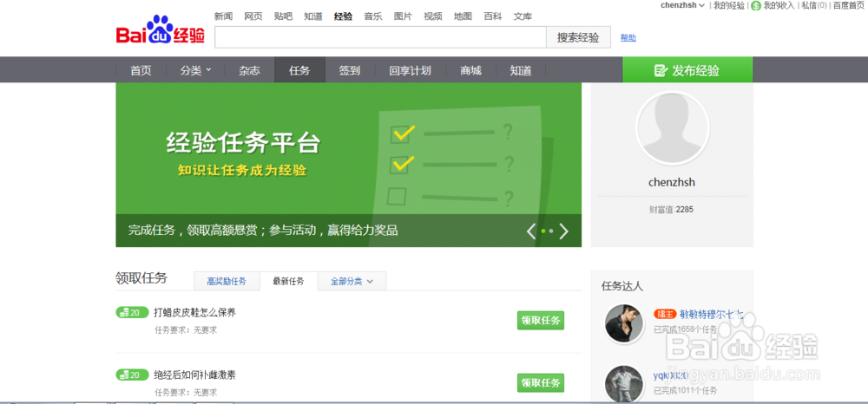
Task: Claim the task 打蜡皮皮鞋怎么保养
Action: 540,321
